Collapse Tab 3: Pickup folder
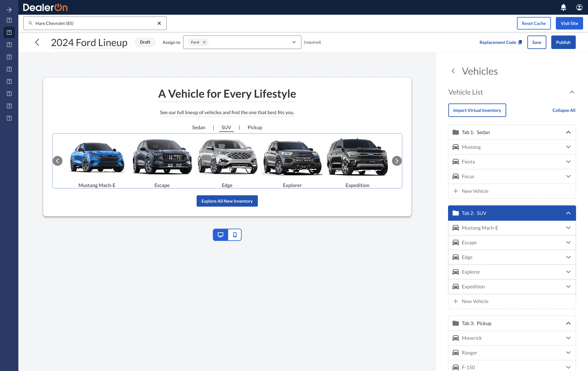 (x=568, y=323)
